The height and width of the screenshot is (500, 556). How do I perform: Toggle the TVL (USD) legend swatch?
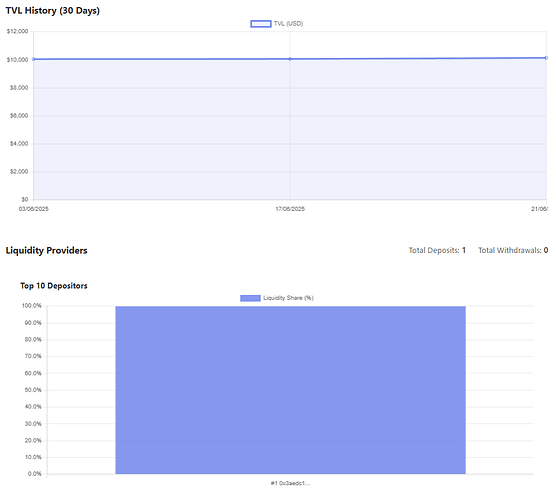tap(261, 24)
